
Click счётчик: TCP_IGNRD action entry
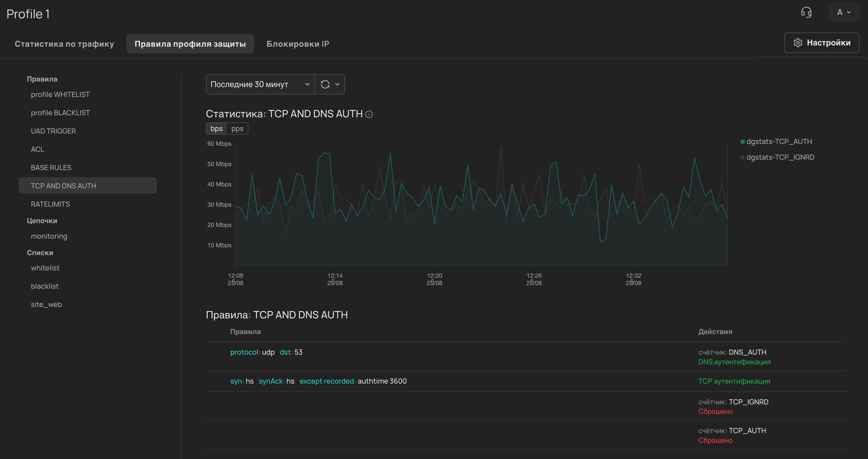733,402
